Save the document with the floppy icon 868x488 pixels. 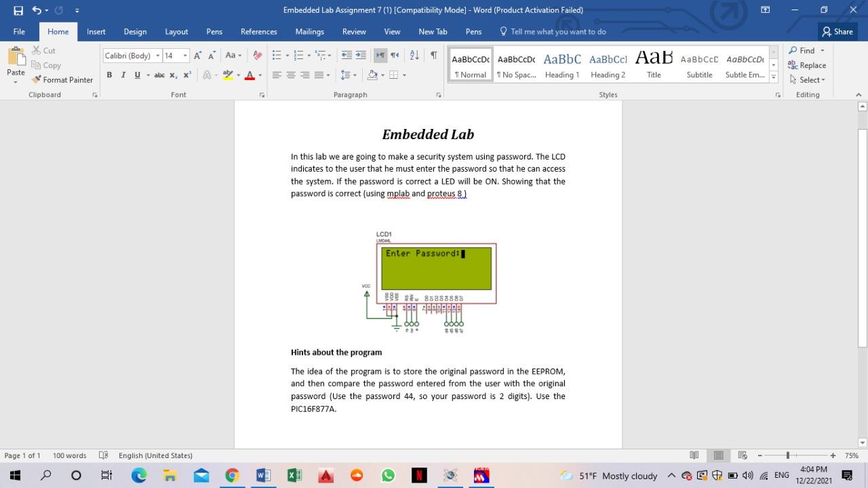(18, 10)
